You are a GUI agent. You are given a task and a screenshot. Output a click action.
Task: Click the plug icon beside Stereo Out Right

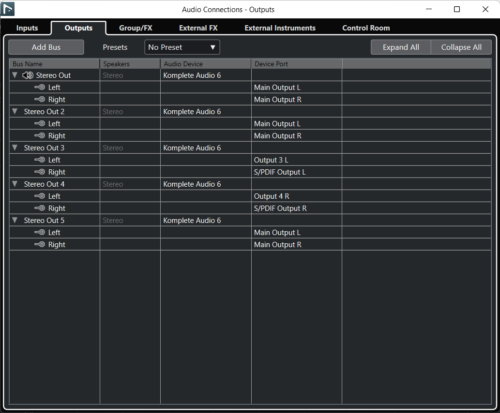(x=40, y=99)
